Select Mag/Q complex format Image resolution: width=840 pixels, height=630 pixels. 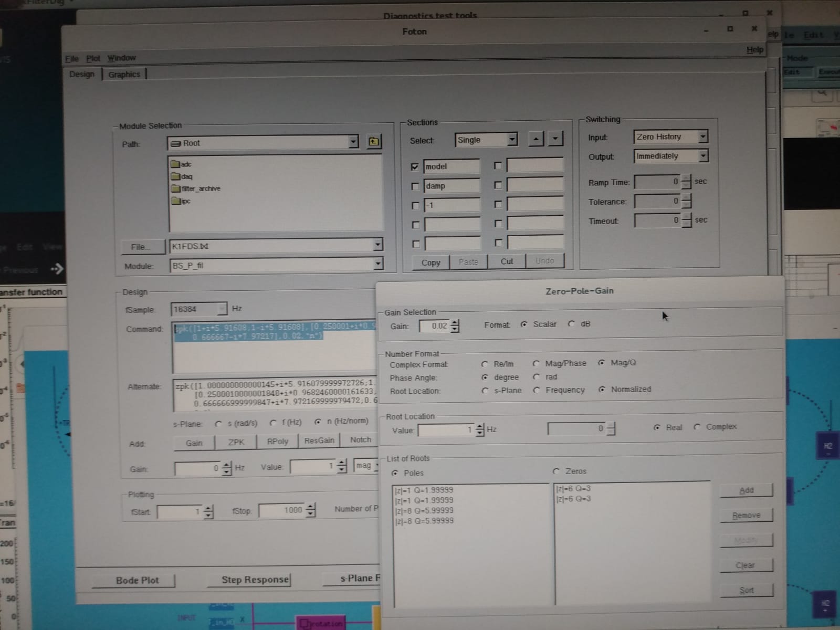point(602,363)
